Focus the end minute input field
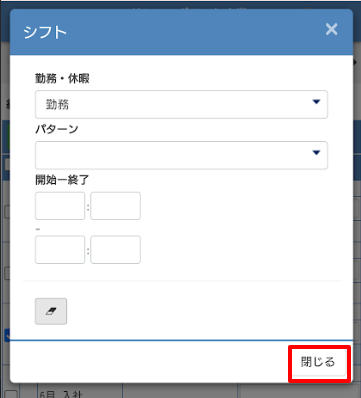This screenshot has height=398, width=361. [x=115, y=250]
